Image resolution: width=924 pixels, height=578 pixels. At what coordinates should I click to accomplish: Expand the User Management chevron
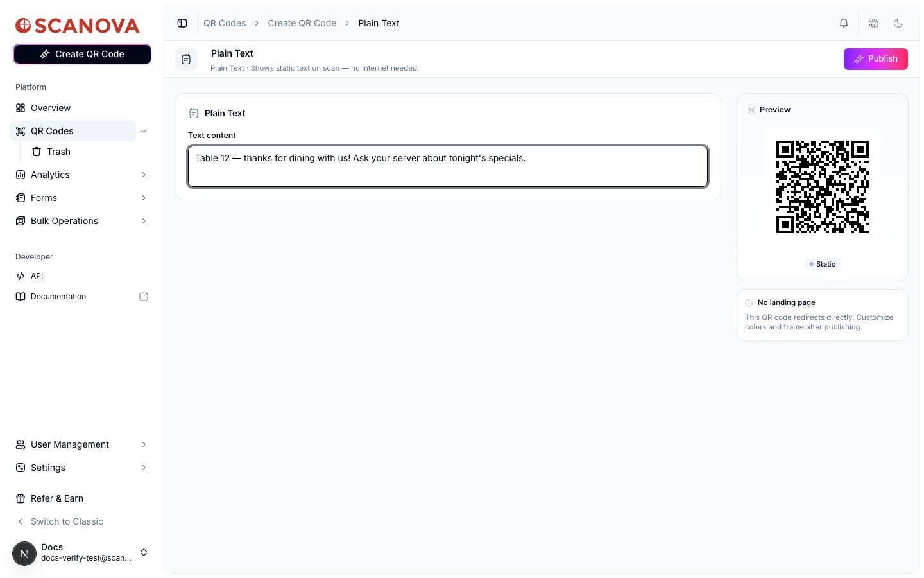pyautogui.click(x=144, y=444)
